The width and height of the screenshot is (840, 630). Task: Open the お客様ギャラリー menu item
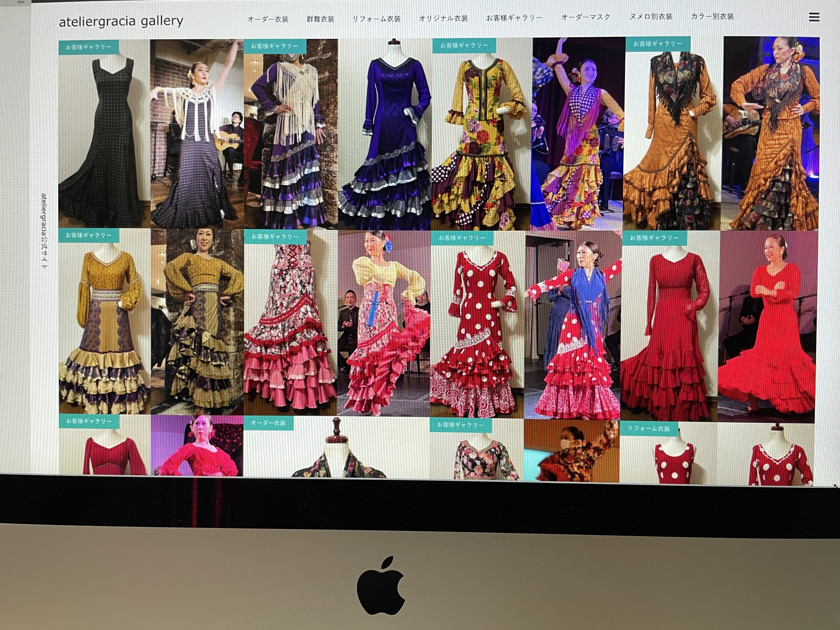(x=514, y=18)
